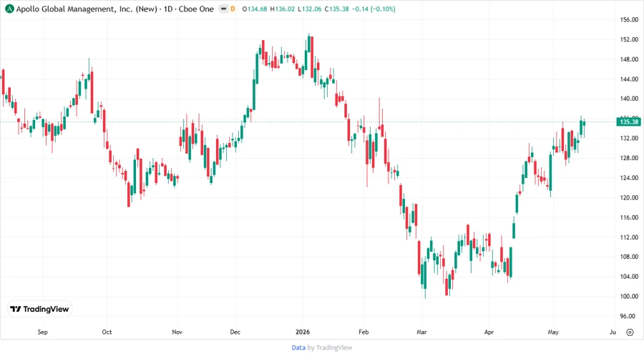Click the 152.00 price axis label
644x356 pixels.
[x=629, y=39]
